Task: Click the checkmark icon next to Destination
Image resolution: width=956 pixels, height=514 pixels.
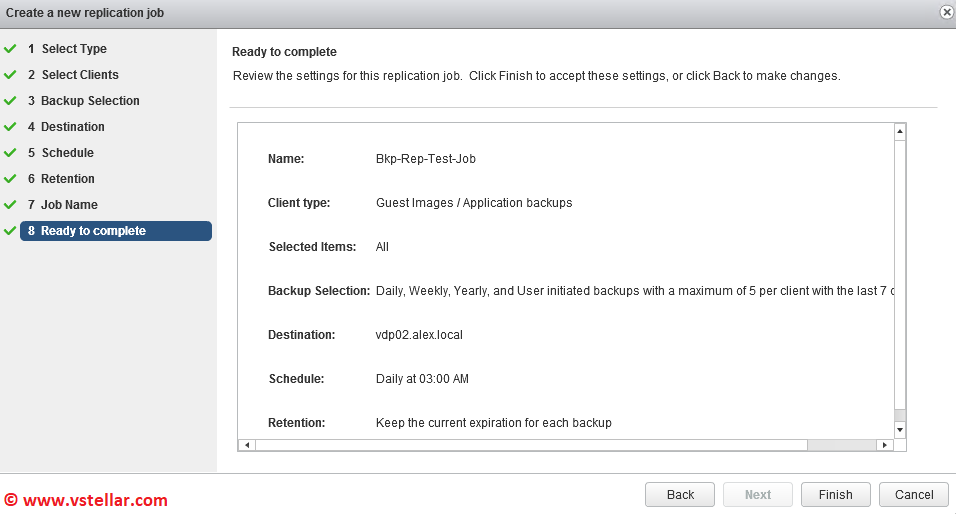Action: (10, 127)
